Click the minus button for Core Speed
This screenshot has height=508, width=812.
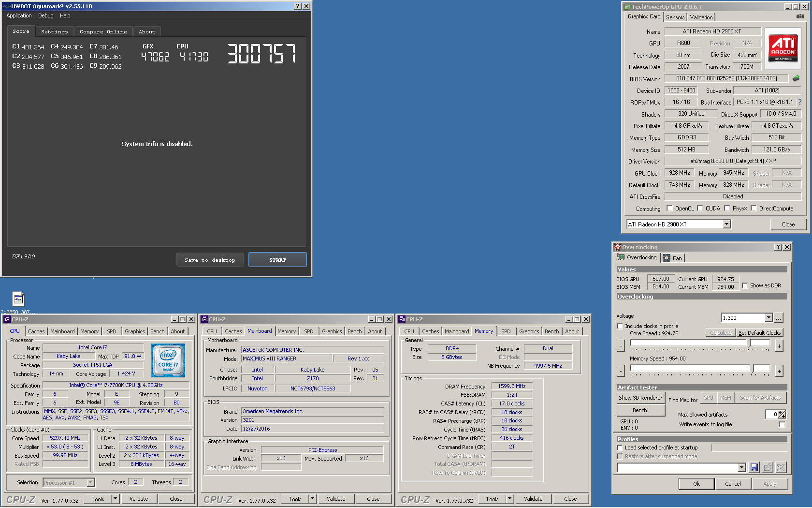[621, 346]
